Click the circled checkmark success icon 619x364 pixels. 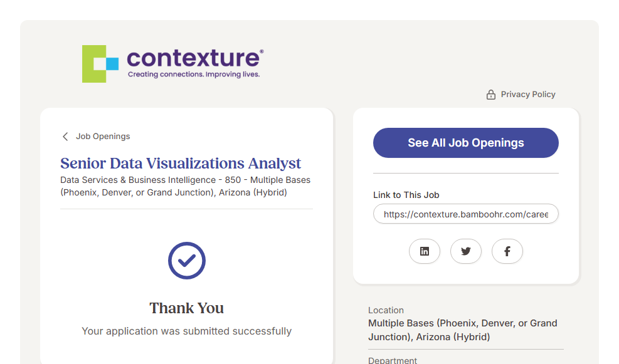click(x=187, y=261)
